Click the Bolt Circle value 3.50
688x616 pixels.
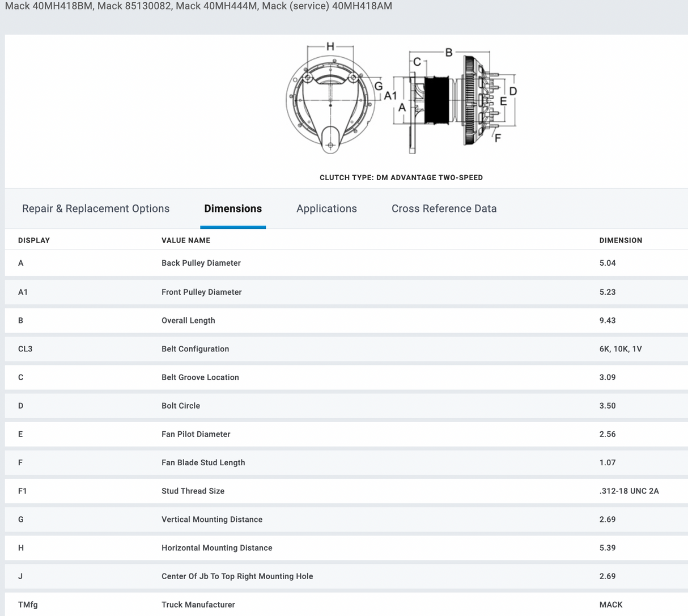click(608, 406)
